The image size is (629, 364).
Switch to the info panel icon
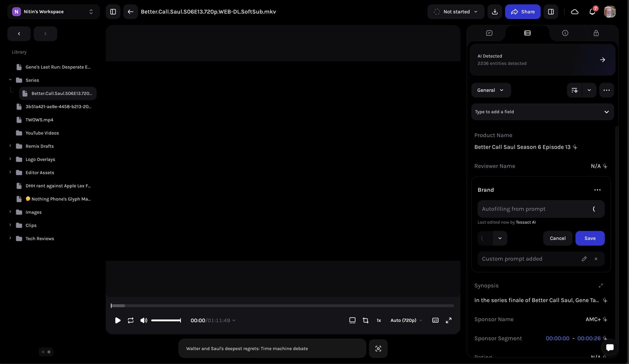point(565,33)
